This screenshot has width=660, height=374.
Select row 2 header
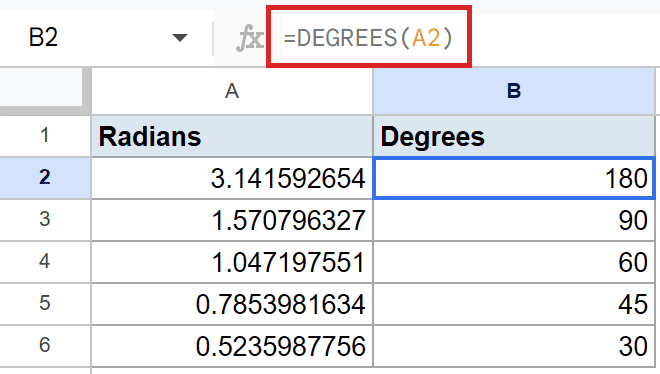[x=45, y=178]
